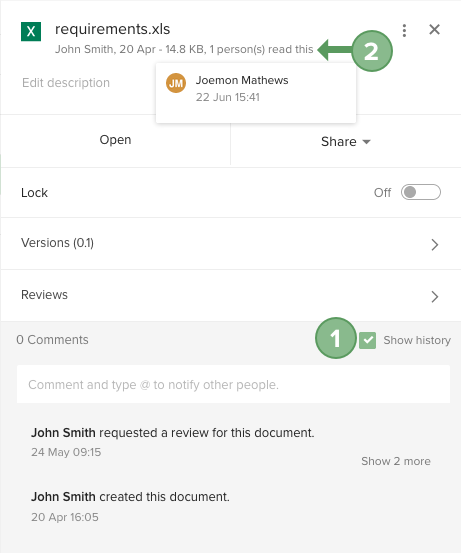Click Edit description text
The width and height of the screenshot is (461, 554).
tap(66, 83)
